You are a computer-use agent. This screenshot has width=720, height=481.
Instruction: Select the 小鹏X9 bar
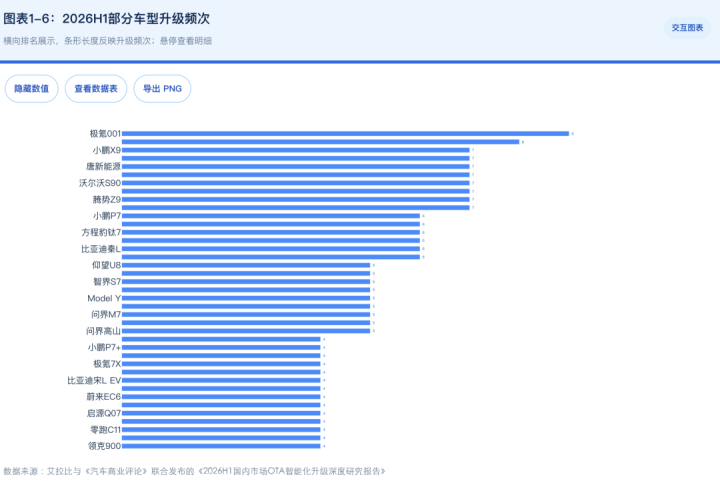[x=296, y=150]
